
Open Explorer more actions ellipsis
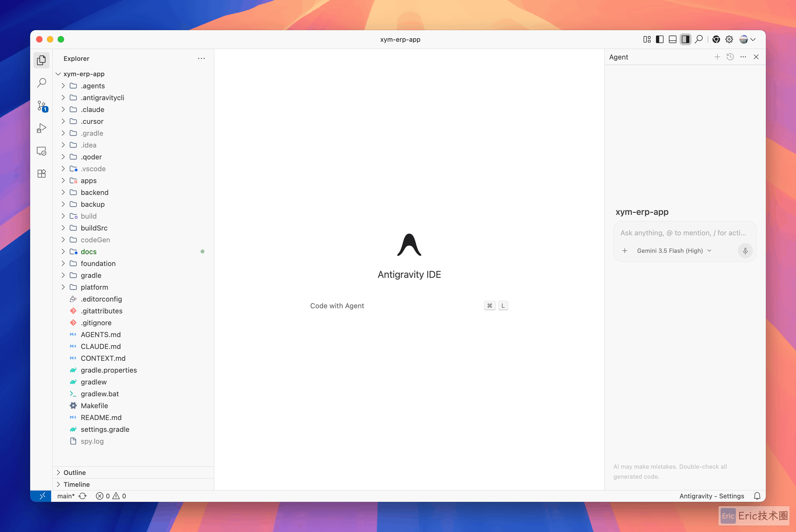[201, 58]
